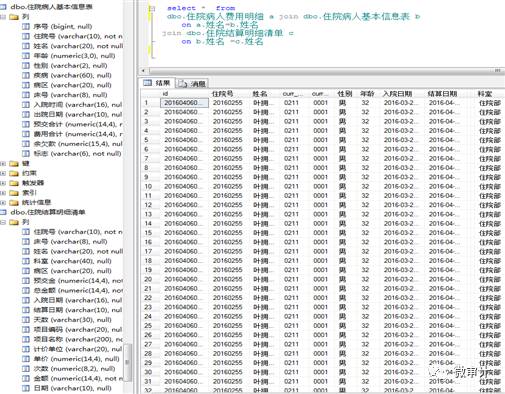Click the 性别 varchar(2) column icon

tap(26, 66)
